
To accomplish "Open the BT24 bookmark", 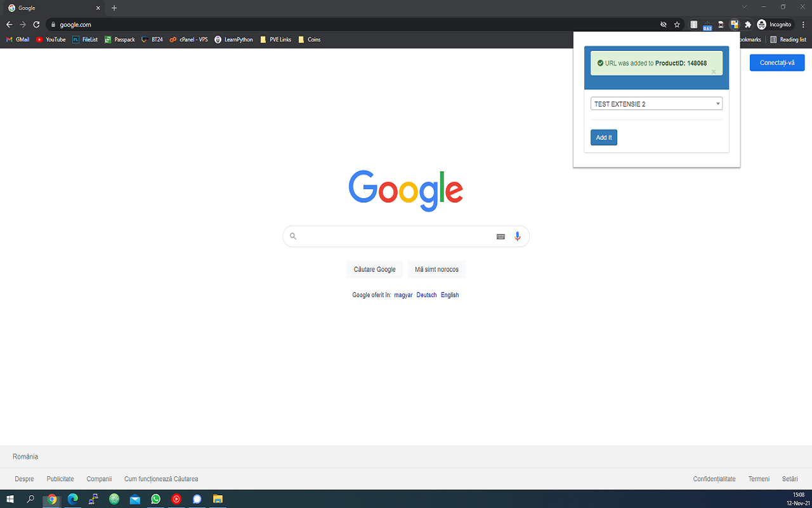I will pos(152,39).
